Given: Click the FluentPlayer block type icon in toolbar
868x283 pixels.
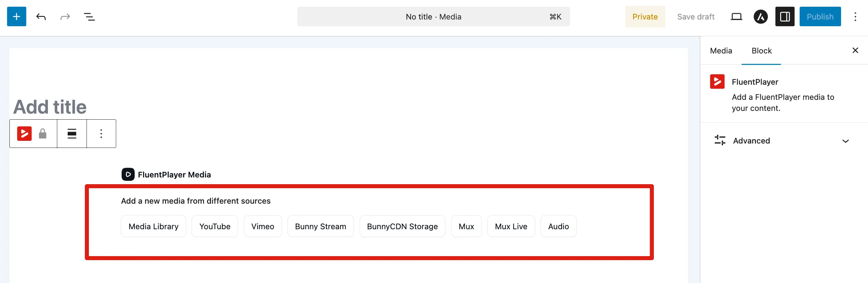Looking at the screenshot, I should 24,133.
